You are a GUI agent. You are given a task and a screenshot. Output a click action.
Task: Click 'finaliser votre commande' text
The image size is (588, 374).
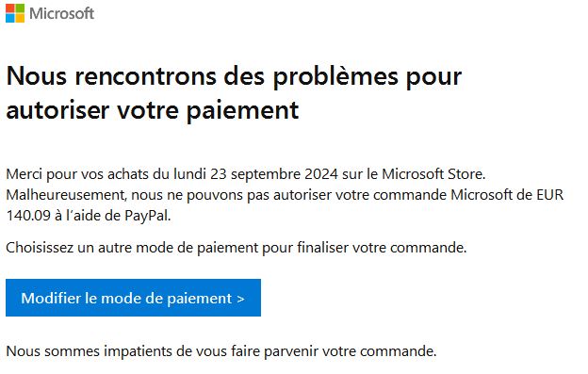382,248
